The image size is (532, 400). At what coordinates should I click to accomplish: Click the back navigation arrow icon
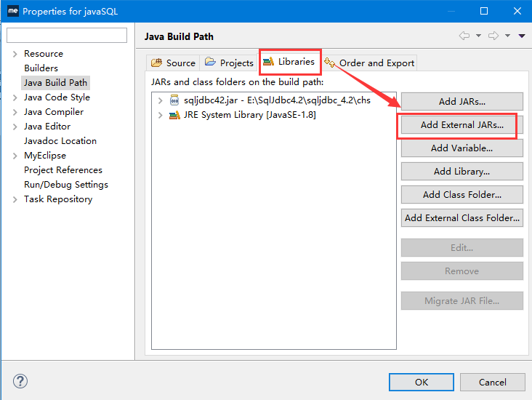(x=464, y=36)
